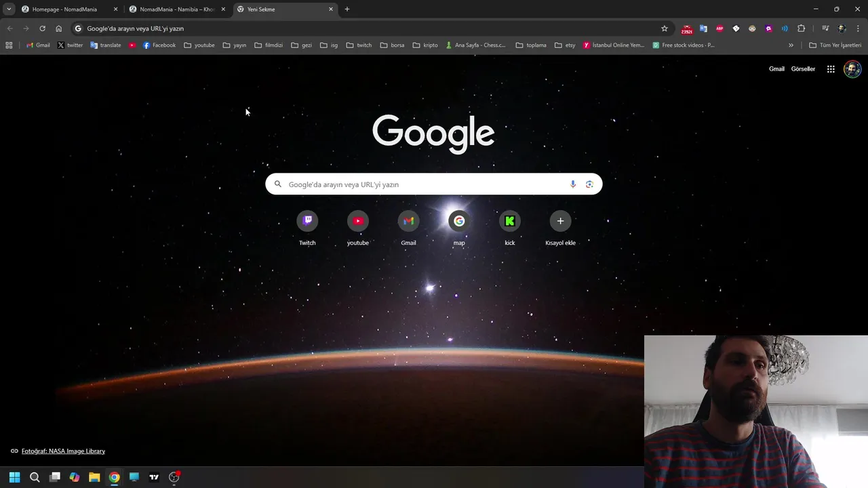Viewport: 868px width, 488px height.
Task: Open İstanbul Online Yemek bookmark
Action: [614, 45]
